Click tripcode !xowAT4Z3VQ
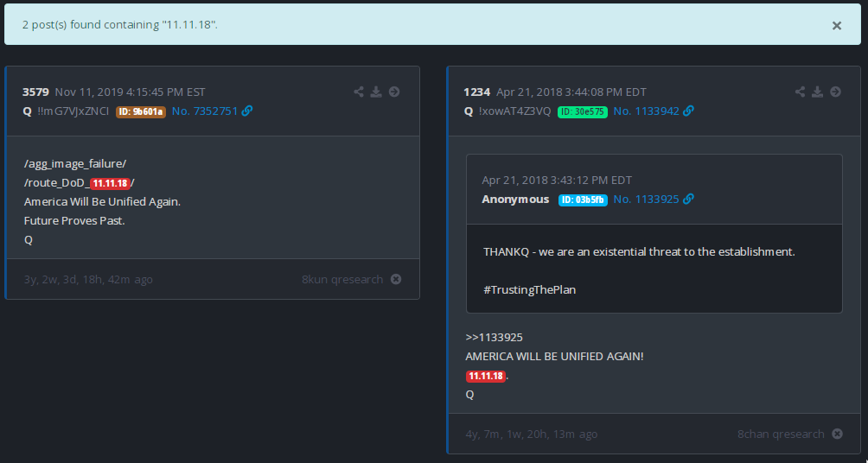Image resolution: width=868 pixels, height=463 pixels. (x=514, y=111)
